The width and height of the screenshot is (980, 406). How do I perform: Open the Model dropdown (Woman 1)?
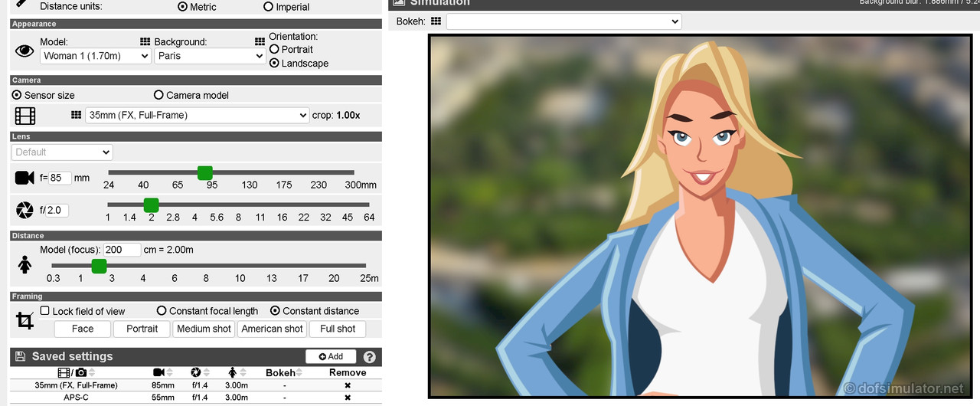pos(95,56)
